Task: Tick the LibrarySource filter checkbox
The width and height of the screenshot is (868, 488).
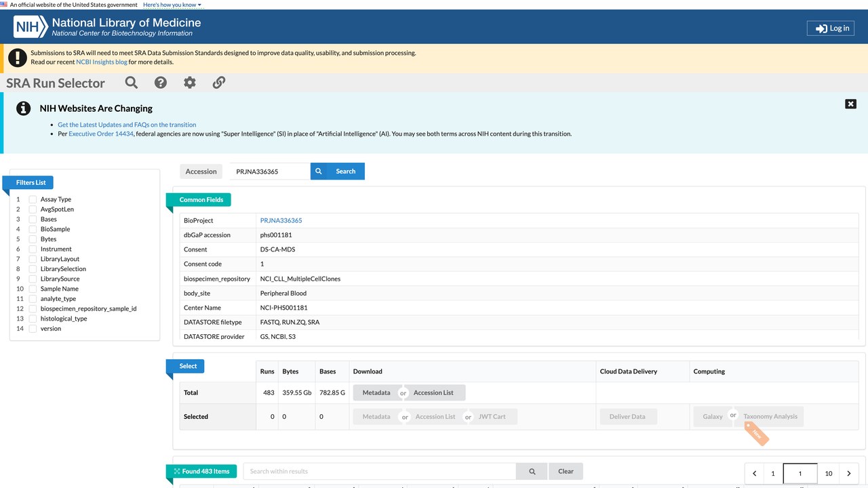Action: [33, 279]
